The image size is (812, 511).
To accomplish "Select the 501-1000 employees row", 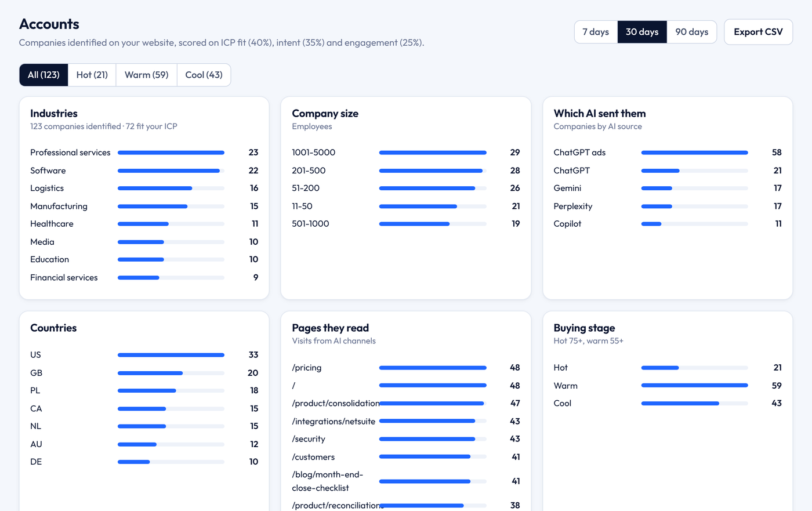I will pos(406,224).
